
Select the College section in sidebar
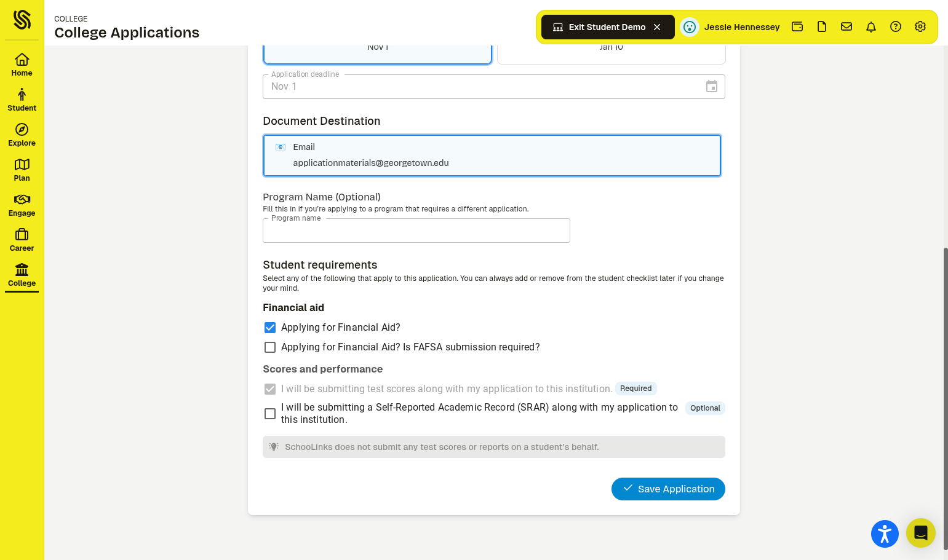pyautogui.click(x=22, y=275)
